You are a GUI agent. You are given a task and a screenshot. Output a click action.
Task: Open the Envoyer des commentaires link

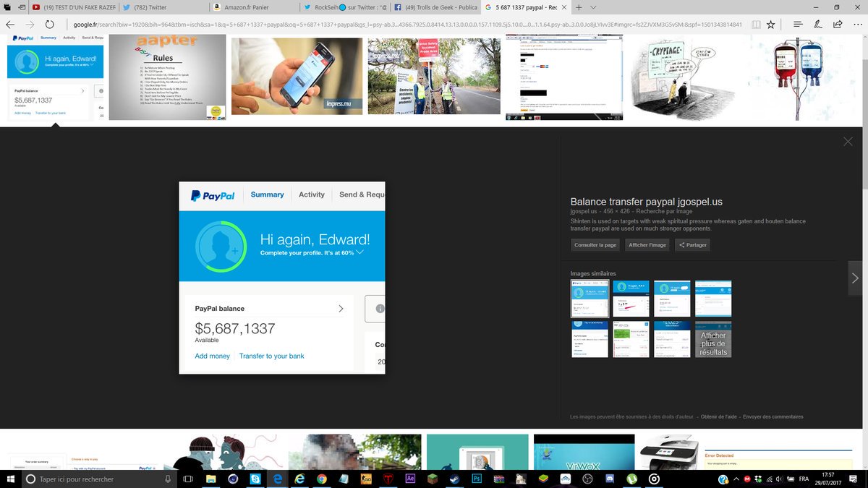click(x=773, y=416)
